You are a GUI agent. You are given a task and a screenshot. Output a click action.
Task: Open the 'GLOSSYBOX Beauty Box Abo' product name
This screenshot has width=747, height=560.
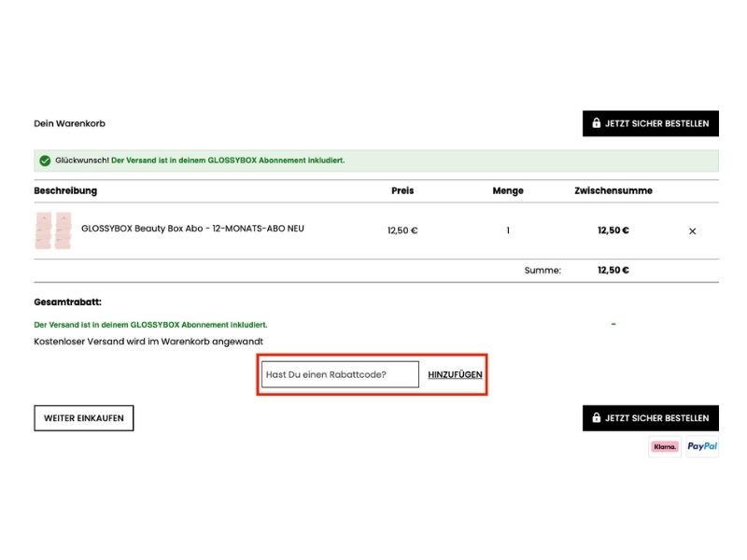point(192,229)
